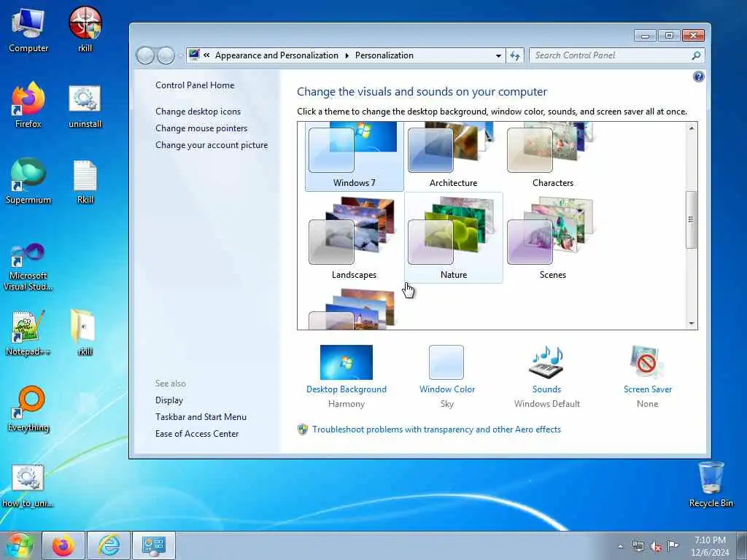The height and width of the screenshot is (560, 747).
Task: Open the Action Center flag icon
Action: 673,545
